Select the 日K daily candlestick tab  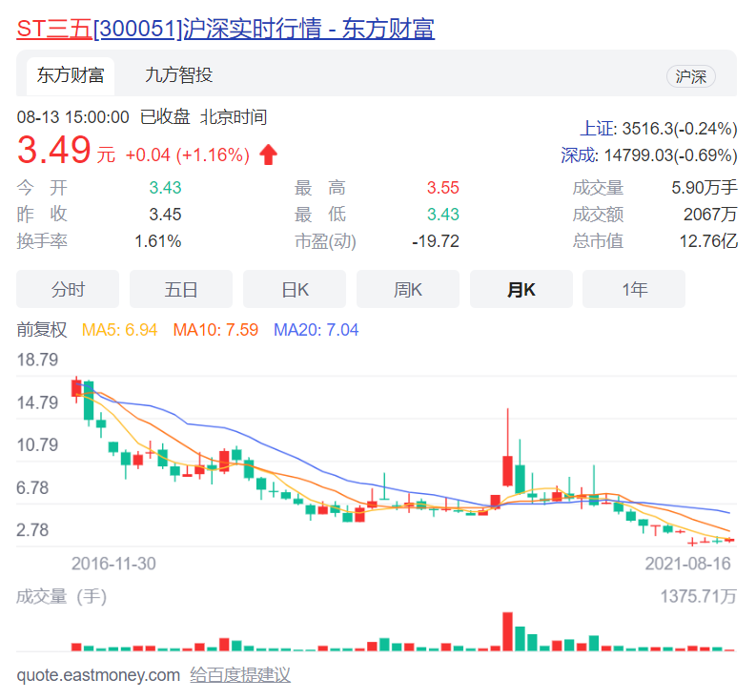pyautogui.click(x=295, y=290)
